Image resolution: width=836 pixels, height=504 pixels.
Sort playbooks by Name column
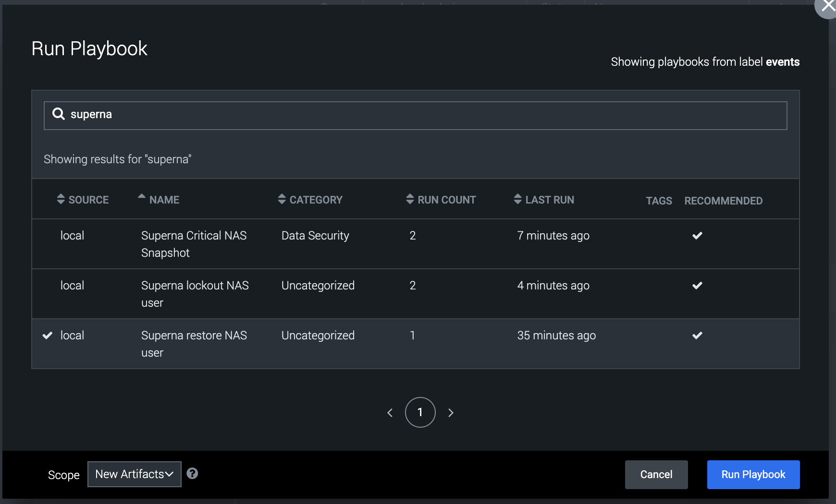point(159,200)
